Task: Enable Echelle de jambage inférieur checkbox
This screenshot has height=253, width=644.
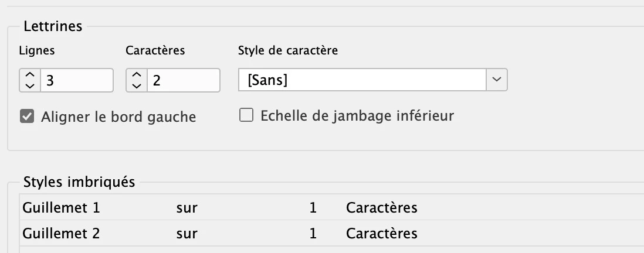Action: (x=246, y=115)
